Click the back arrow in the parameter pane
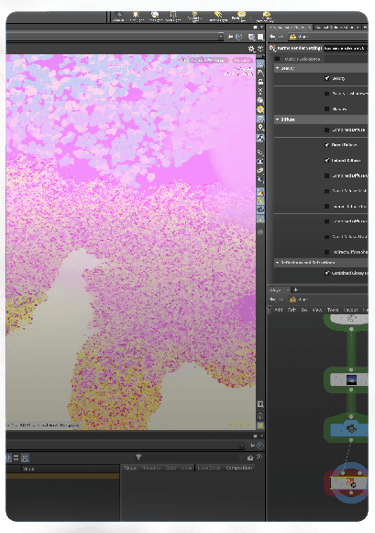The width and height of the screenshot is (375, 533). point(272,37)
